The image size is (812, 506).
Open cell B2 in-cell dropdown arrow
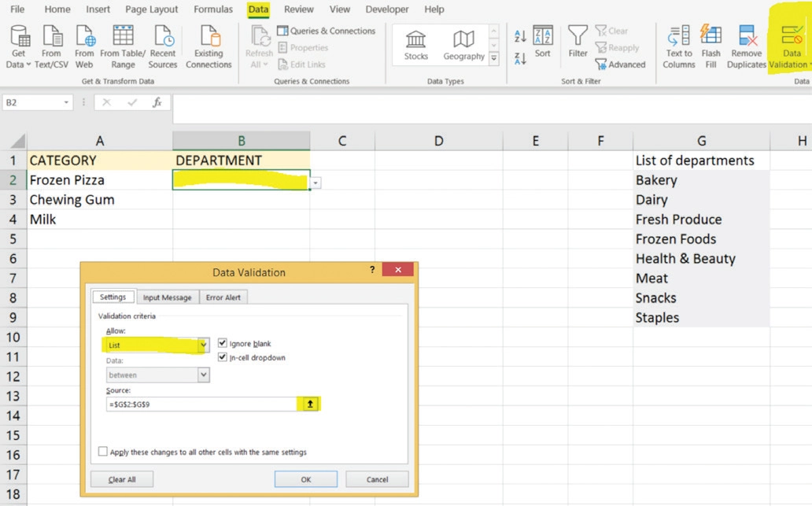[x=316, y=183]
